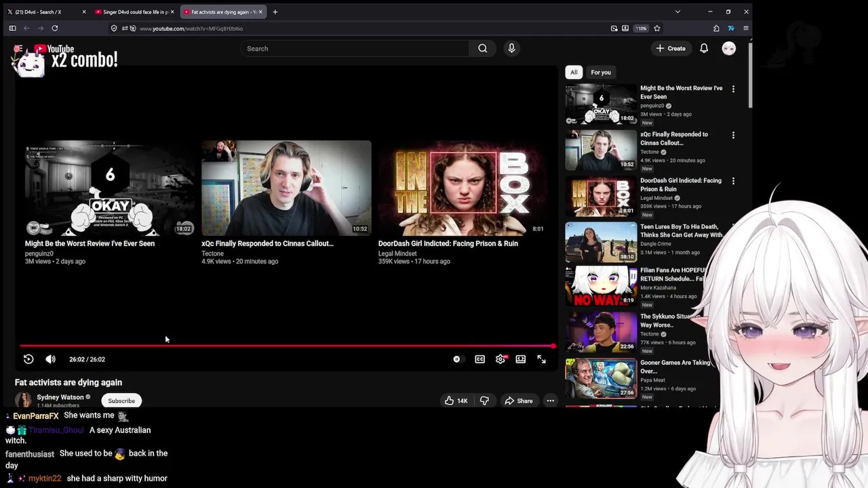Open sidebar title The Sykkuno Situation
Screen dimensions: 868x488
[x=671, y=321]
